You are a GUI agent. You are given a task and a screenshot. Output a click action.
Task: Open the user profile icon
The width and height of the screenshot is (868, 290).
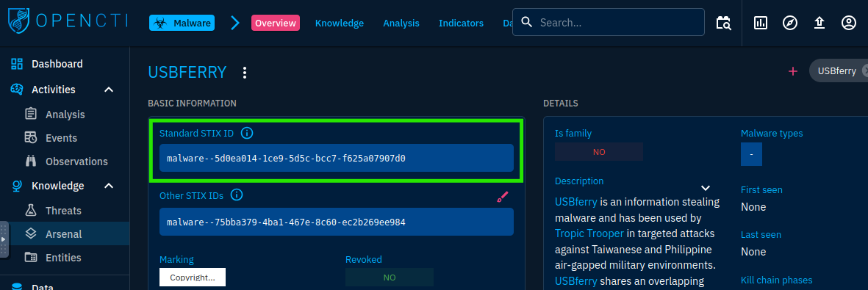tap(849, 23)
